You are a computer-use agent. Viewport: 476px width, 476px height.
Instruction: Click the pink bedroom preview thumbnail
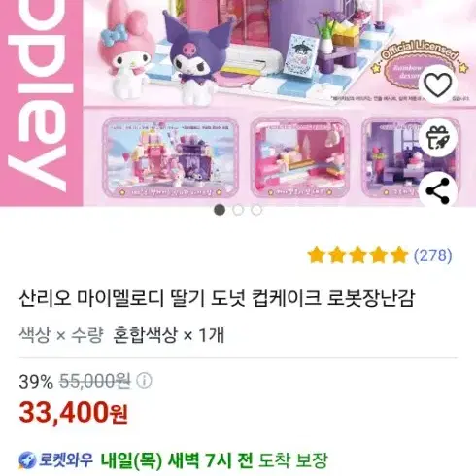(x=300, y=158)
